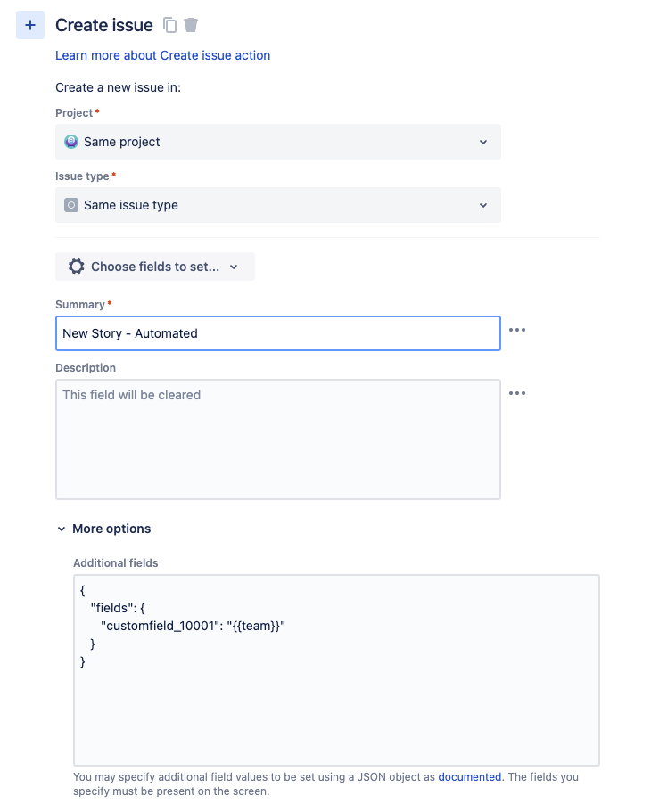The width and height of the screenshot is (659, 812).
Task: Open the ellipsis menu beside Summary field
Action: click(517, 330)
